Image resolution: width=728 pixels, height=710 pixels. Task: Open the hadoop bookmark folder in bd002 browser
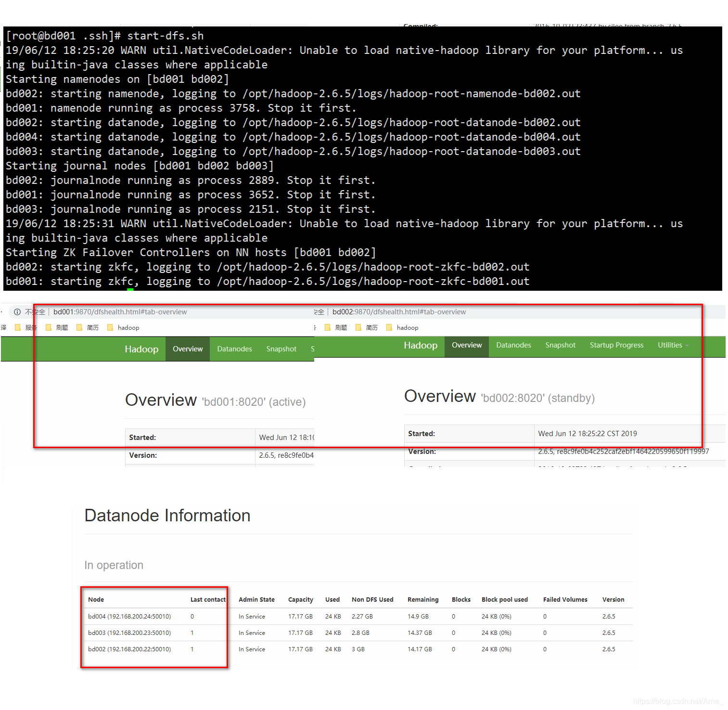pyautogui.click(x=402, y=328)
